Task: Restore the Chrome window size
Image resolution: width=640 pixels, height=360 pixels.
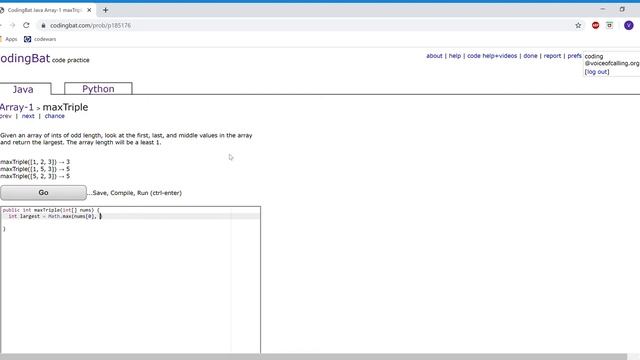Action: (x=622, y=9)
